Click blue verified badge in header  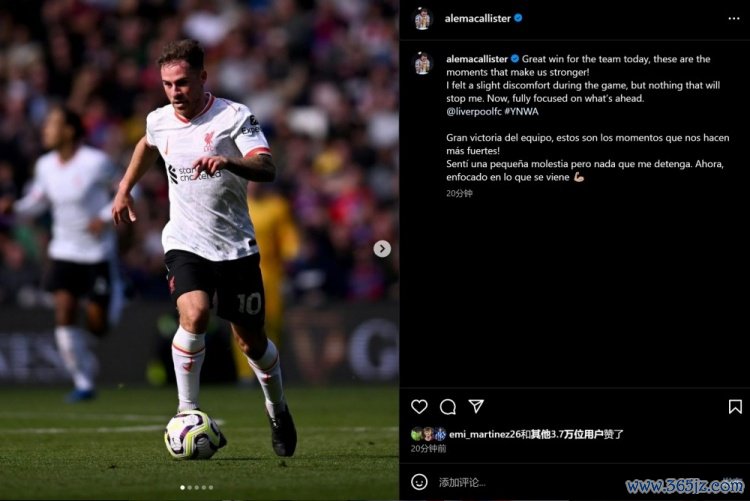[518, 18]
